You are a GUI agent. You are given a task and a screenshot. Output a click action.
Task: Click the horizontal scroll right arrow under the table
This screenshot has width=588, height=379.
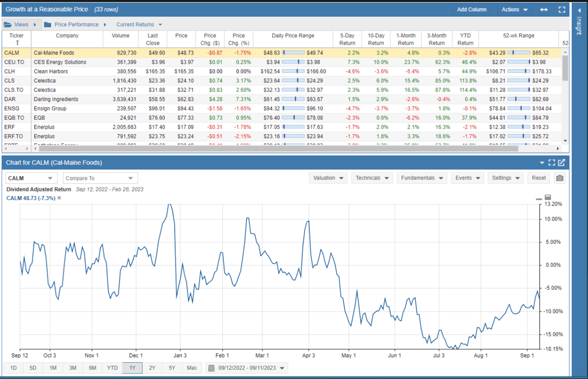[557, 149]
